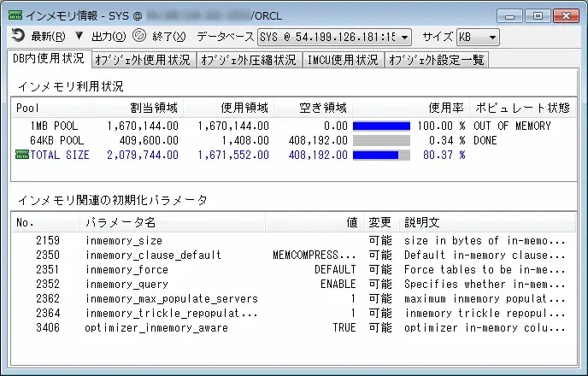The width and height of the screenshot is (588, 376).
Task: Click the 1MB POOL usage progress bar
Action: click(x=381, y=126)
